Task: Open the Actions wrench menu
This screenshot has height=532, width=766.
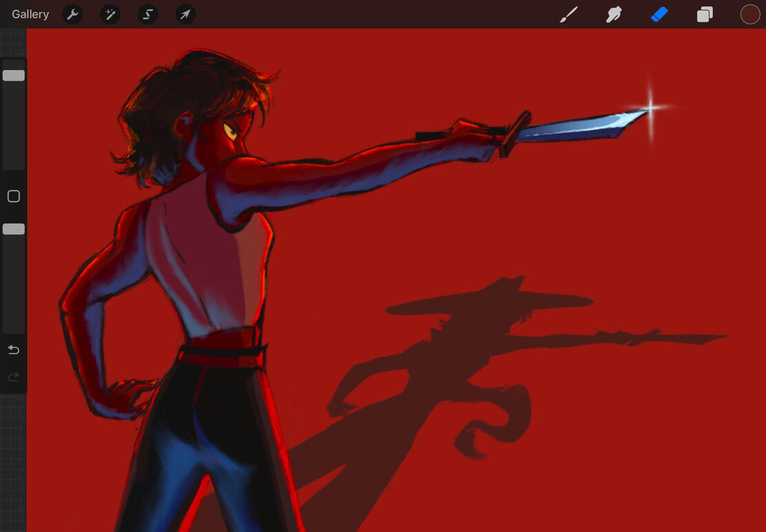Action: point(73,14)
